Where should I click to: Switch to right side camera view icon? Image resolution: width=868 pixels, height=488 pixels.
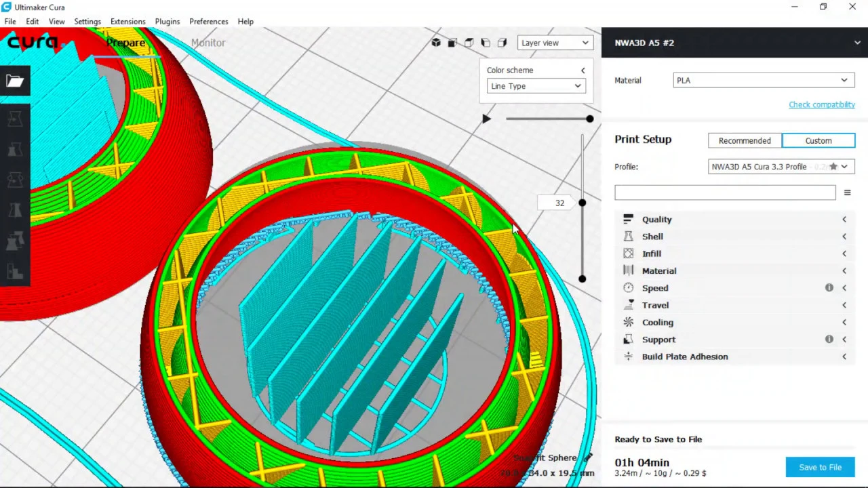pyautogui.click(x=502, y=43)
